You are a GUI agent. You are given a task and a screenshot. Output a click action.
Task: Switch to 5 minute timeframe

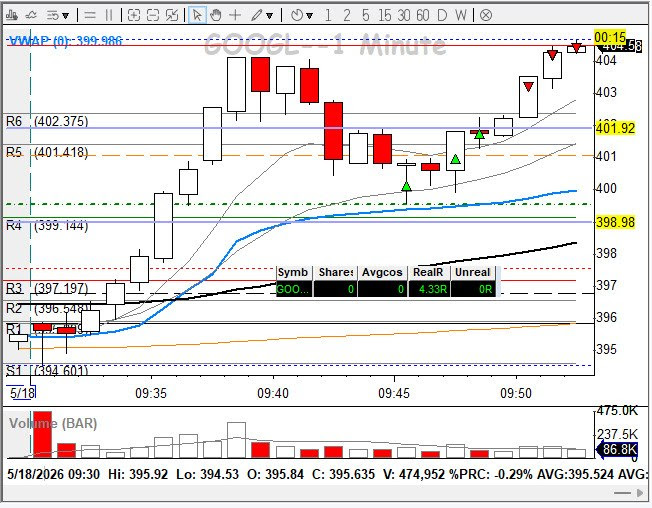point(365,16)
